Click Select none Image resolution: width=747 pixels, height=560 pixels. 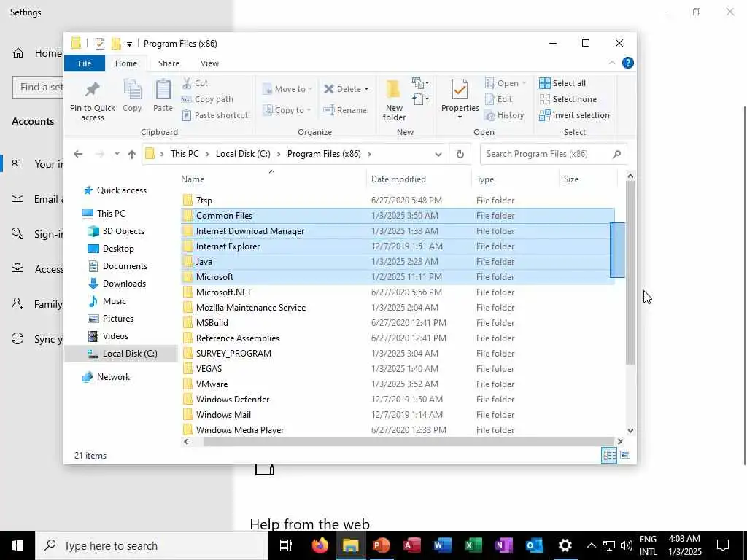click(568, 99)
